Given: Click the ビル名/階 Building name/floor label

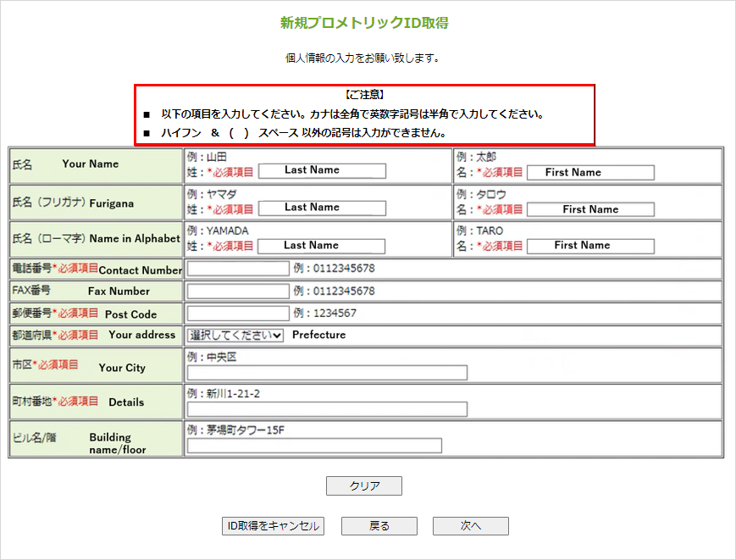Looking at the screenshot, I should click(x=79, y=442).
